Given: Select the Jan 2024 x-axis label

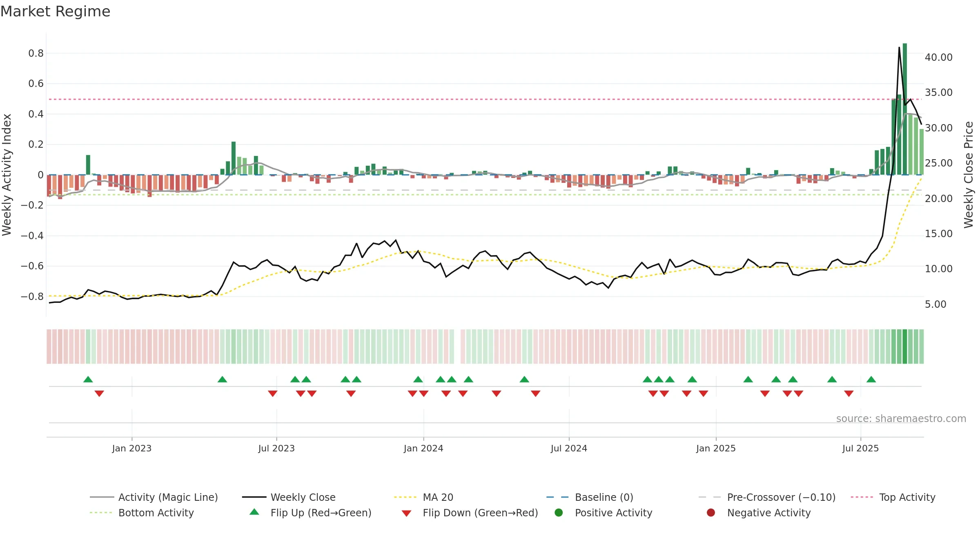Looking at the screenshot, I should pyautogui.click(x=423, y=448).
